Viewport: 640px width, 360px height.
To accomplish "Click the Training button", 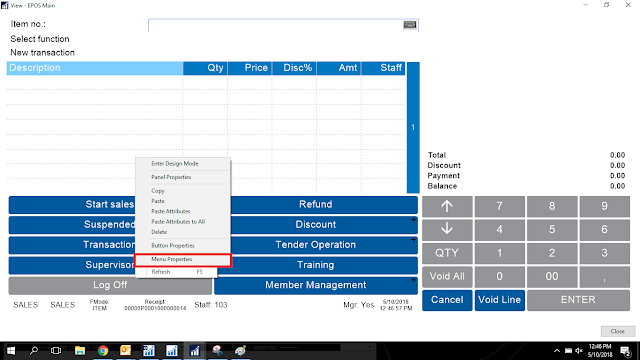I will [324, 265].
